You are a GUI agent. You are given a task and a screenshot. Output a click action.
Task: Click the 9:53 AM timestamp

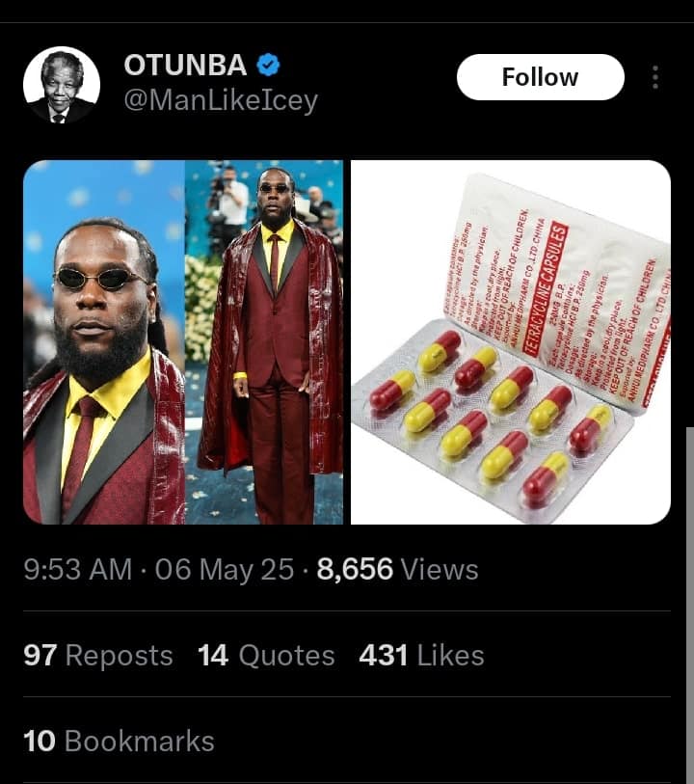77,570
